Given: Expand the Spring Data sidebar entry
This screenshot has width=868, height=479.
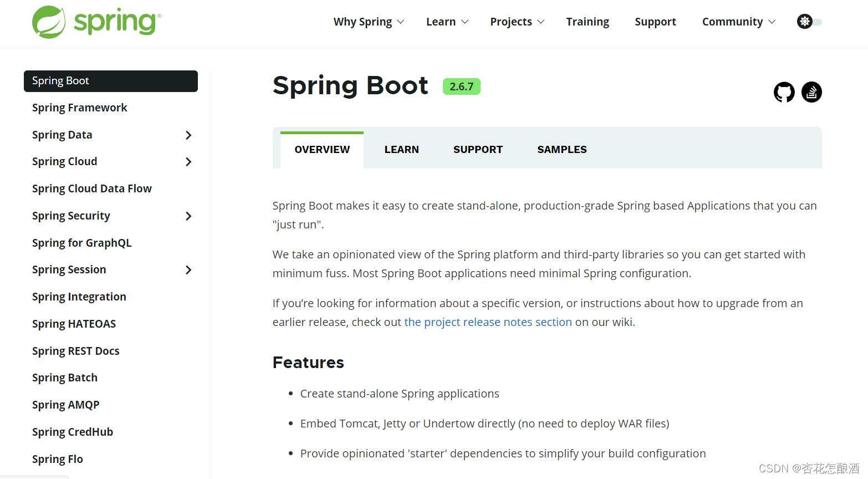Looking at the screenshot, I should point(188,135).
